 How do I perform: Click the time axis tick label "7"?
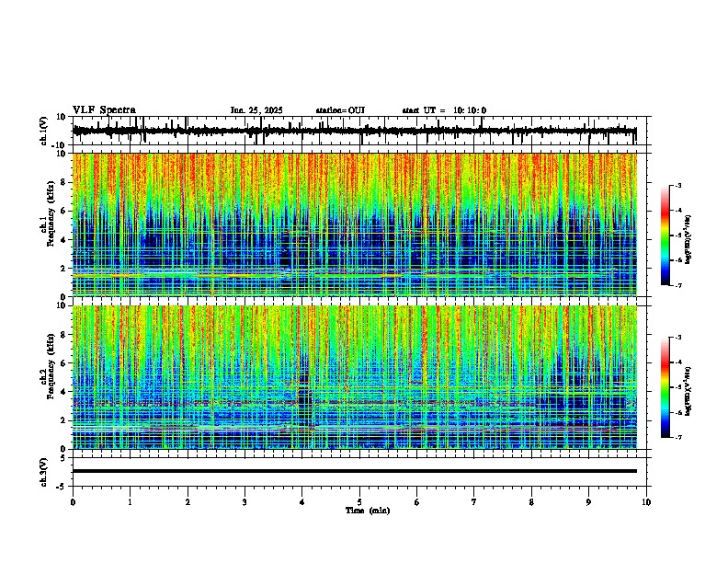[474, 502]
